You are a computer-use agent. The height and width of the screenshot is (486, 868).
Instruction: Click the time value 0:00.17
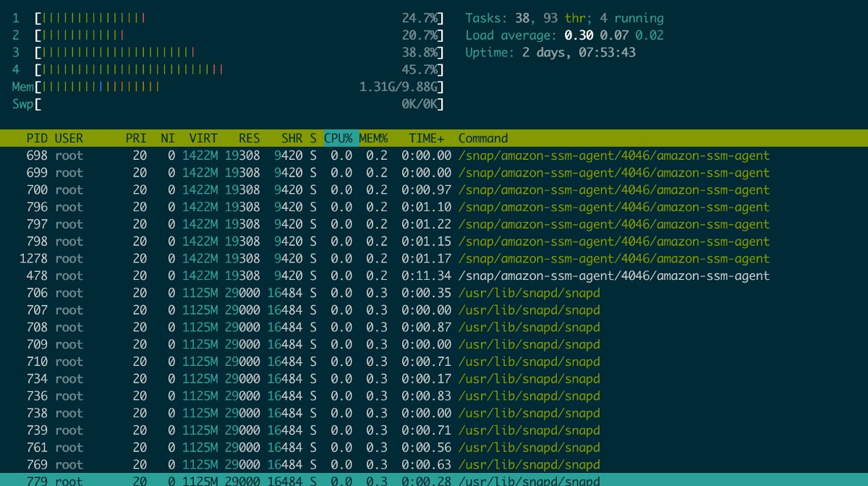click(427, 379)
